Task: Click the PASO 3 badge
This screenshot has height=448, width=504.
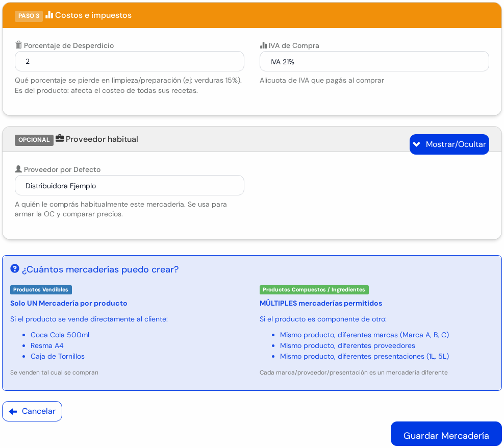Action: [29, 16]
